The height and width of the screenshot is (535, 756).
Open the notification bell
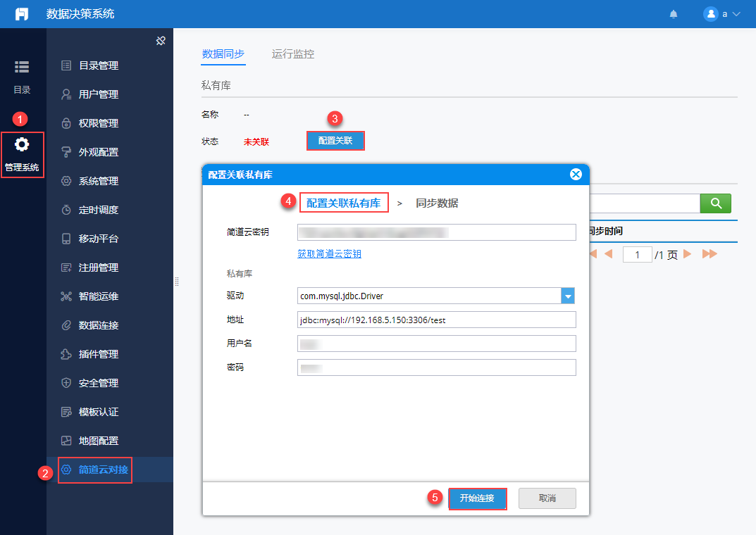click(674, 14)
